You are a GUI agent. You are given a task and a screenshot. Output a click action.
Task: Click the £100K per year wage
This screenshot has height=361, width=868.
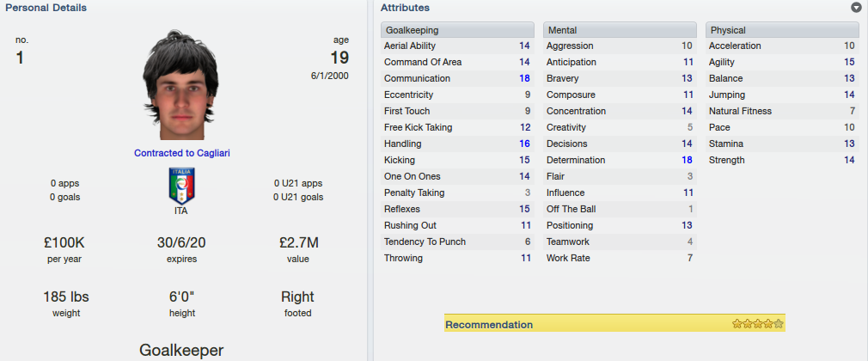click(64, 242)
